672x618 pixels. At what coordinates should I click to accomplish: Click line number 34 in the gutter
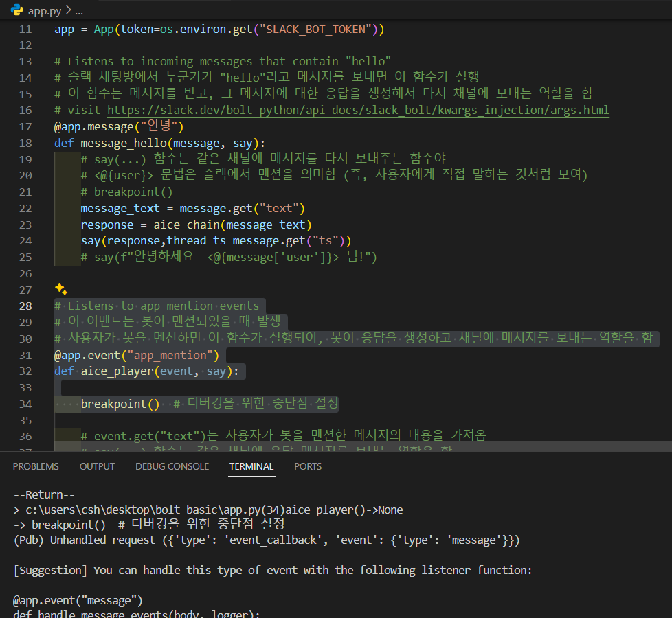click(25, 404)
